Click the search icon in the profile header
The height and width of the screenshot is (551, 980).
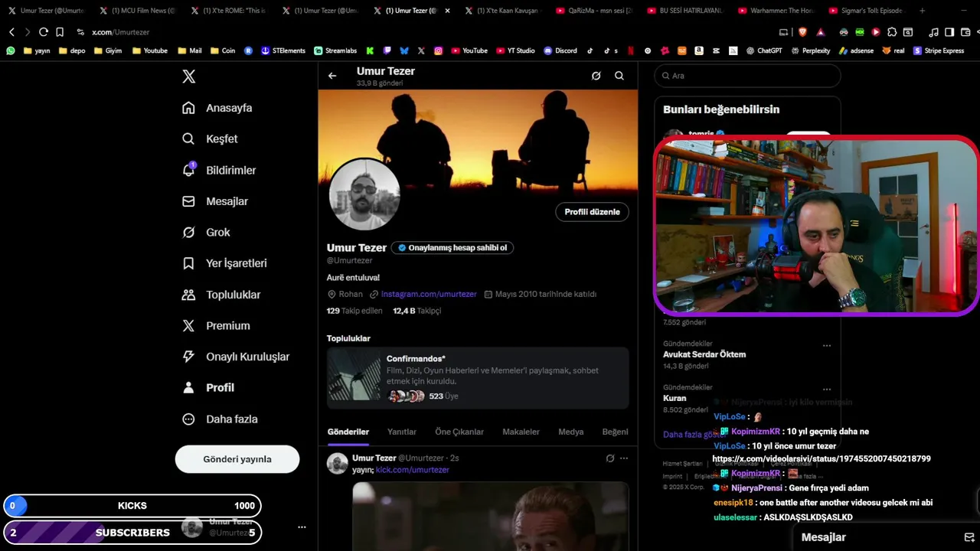[619, 76]
